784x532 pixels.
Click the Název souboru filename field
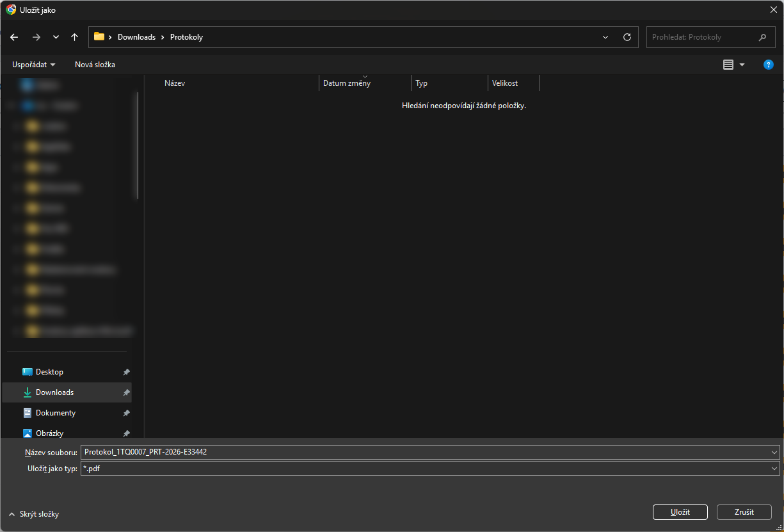coord(430,452)
